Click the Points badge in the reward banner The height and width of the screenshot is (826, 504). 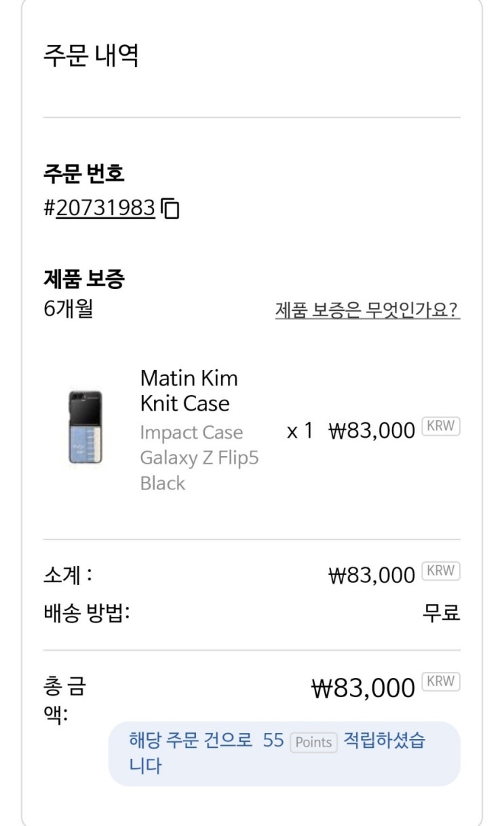click(x=313, y=743)
